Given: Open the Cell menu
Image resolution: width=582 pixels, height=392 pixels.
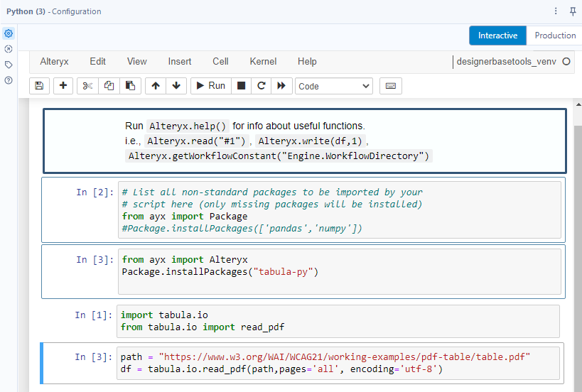Looking at the screenshot, I should coord(220,62).
